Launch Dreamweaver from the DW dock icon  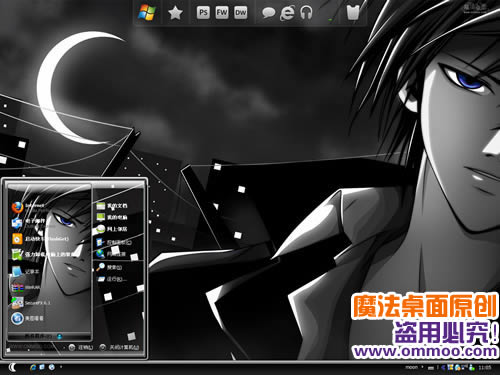(240, 13)
